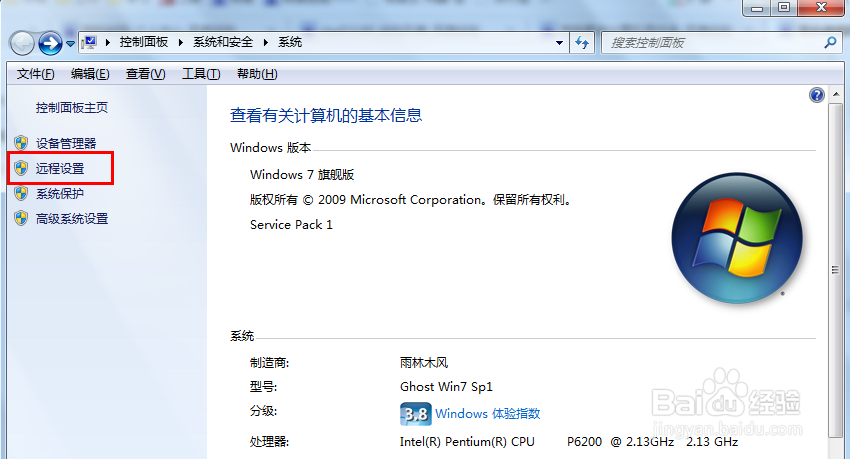Open 远程设置 link

click(x=60, y=169)
